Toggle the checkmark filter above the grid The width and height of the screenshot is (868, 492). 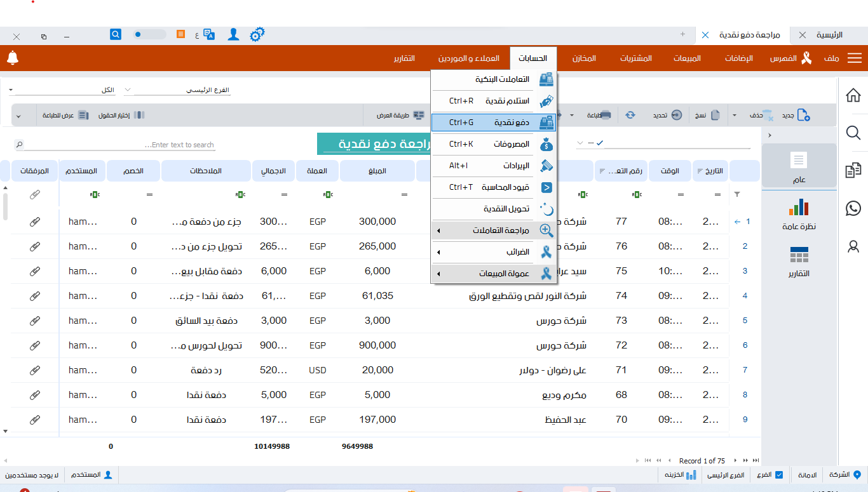pos(599,143)
